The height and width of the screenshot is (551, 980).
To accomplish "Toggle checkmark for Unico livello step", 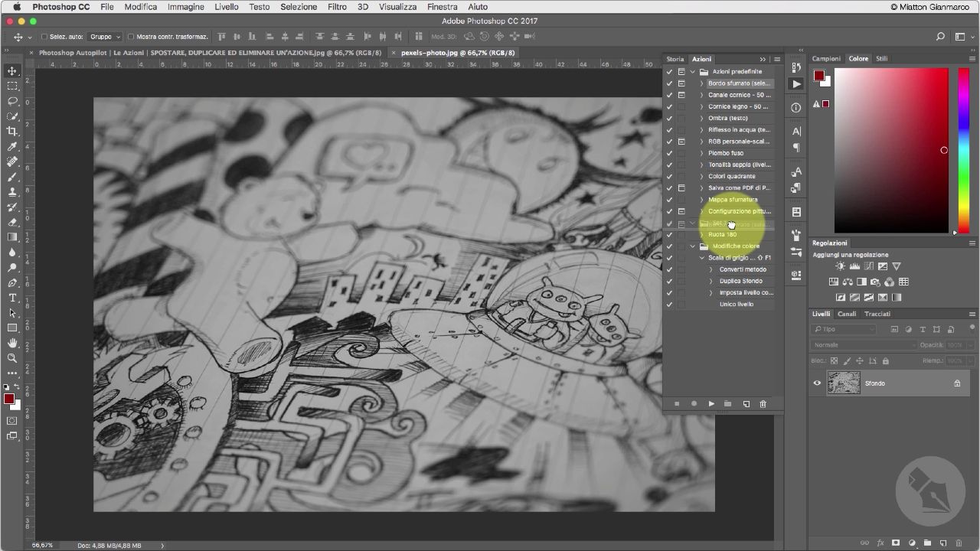I will click(x=669, y=305).
